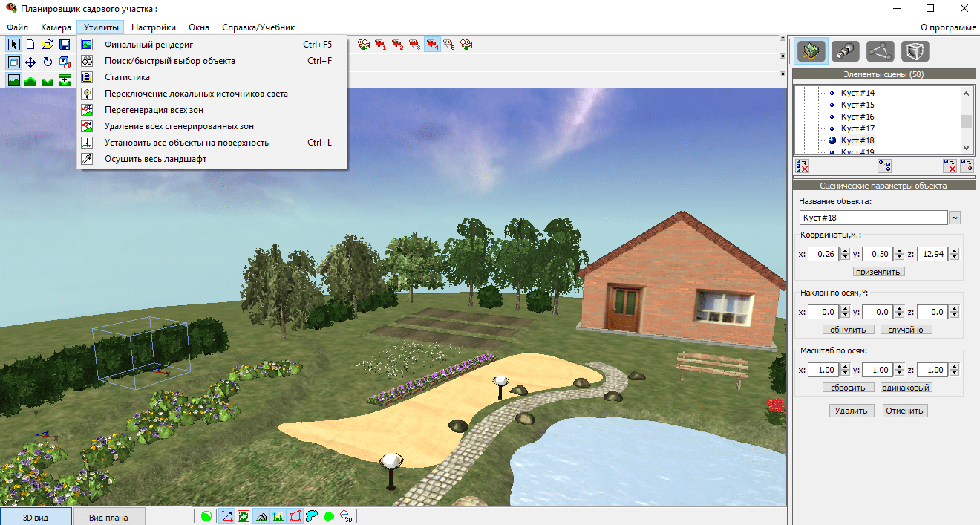This screenshot has width=980, height=525.
Task: Open the Настройки menu
Action: (x=154, y=27)
